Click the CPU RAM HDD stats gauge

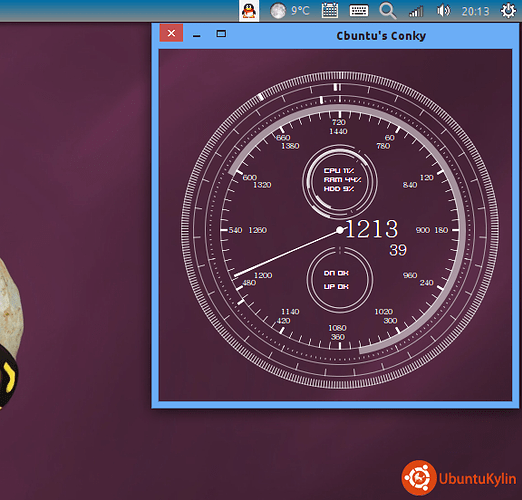[340, 181]
